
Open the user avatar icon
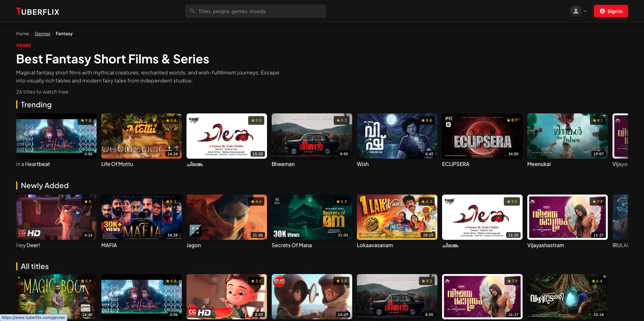point(576,11)
